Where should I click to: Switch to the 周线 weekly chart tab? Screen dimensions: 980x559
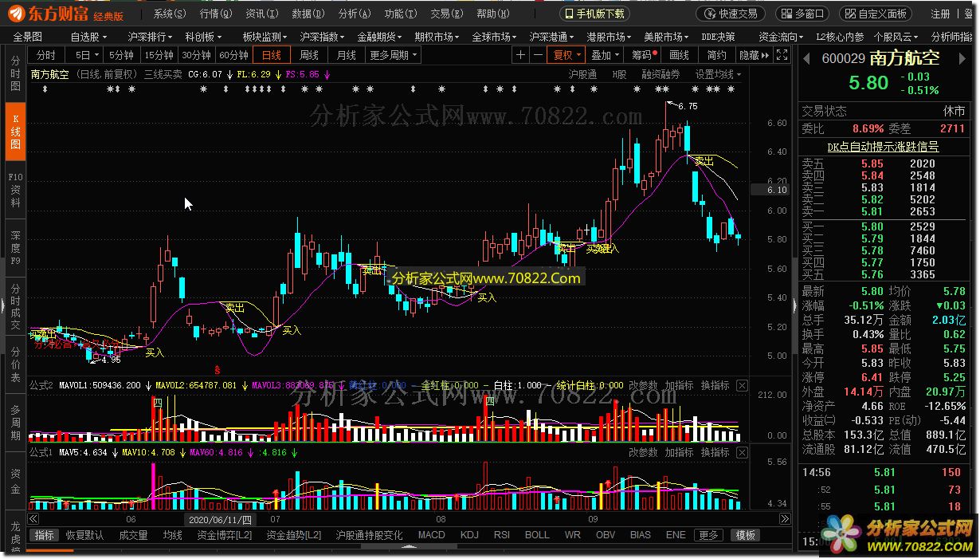308,55
